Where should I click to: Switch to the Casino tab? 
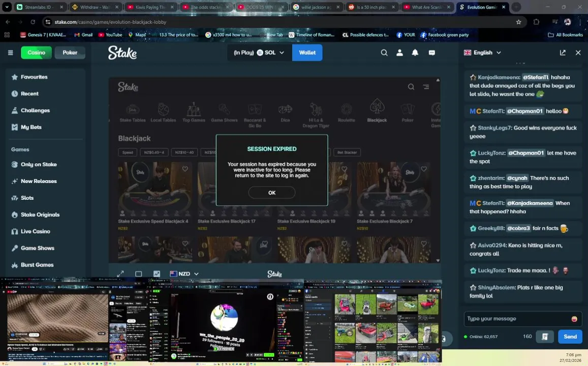click(x=37, y=52)
